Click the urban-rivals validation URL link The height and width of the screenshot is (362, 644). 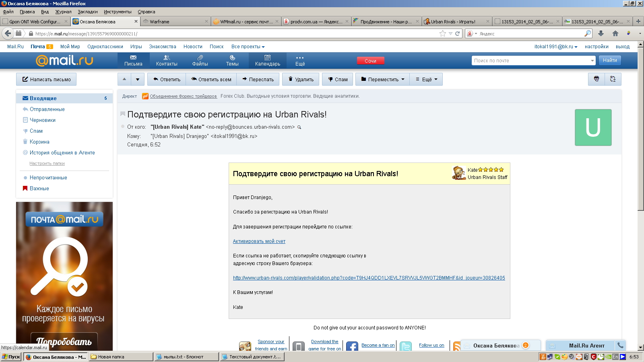pos(369,278)
